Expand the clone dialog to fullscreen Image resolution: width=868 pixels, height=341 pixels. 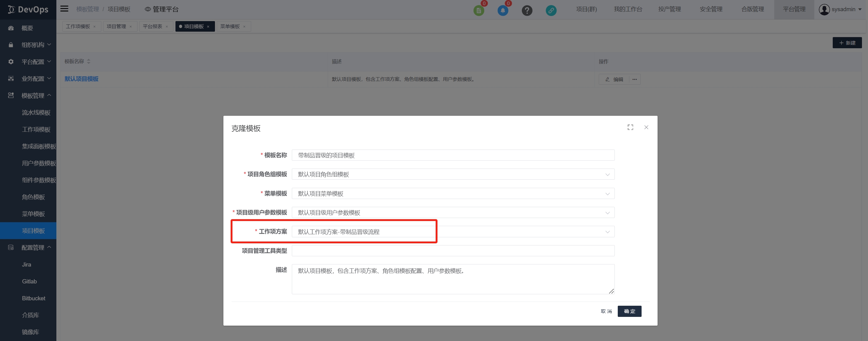(630, 127)
